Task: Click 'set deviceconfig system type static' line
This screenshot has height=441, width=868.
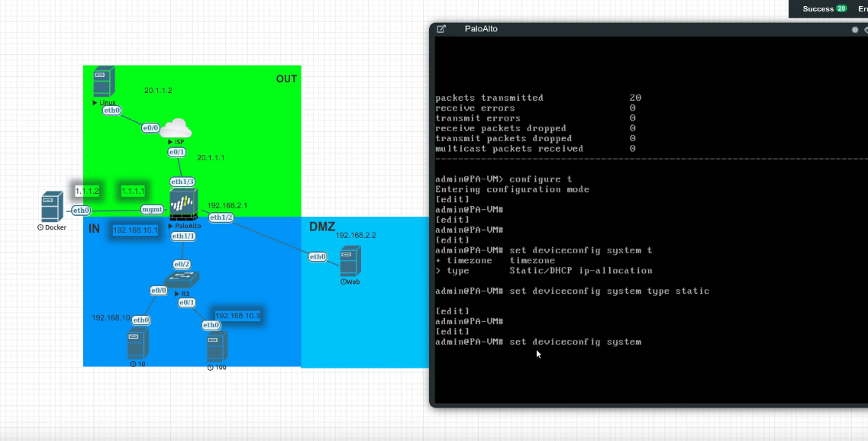Action: (572, 291)
